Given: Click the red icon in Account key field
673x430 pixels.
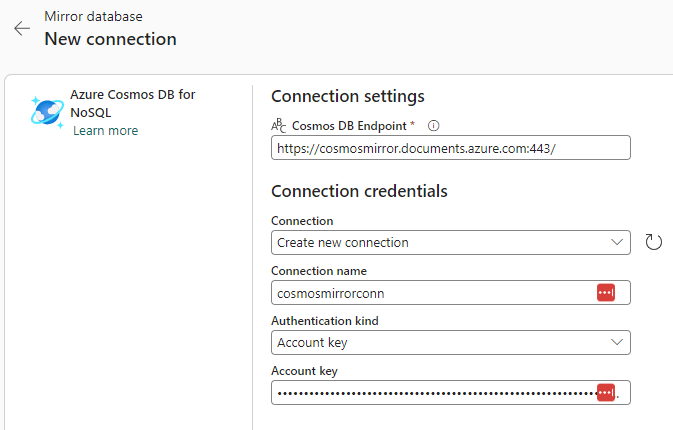Looking at the screenshot, I should point(606,393).
